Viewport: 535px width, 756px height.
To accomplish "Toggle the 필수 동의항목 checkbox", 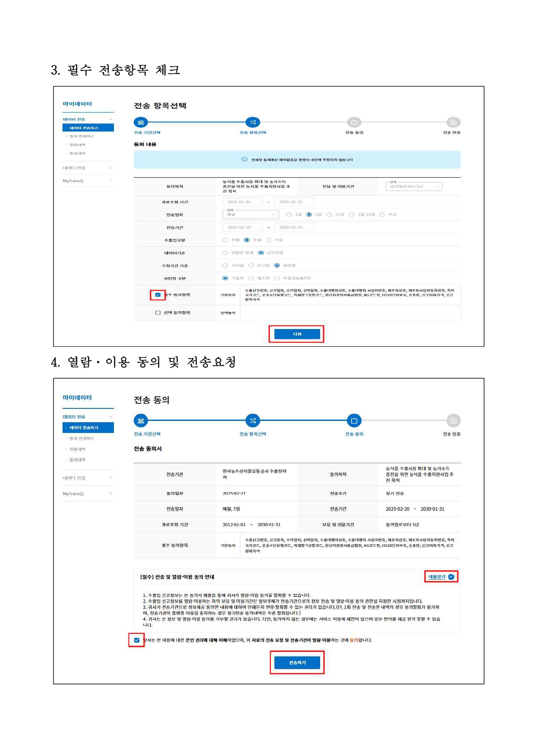I will click(158, 295).
